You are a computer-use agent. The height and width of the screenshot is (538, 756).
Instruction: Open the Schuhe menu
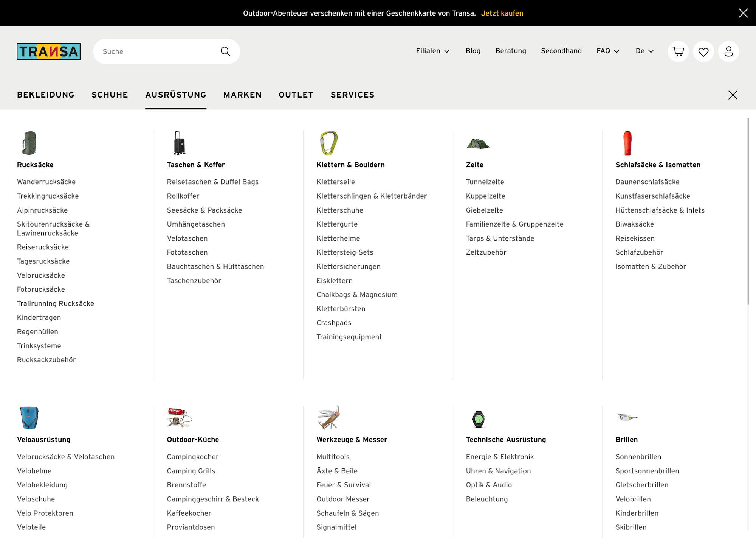(110, 95)
